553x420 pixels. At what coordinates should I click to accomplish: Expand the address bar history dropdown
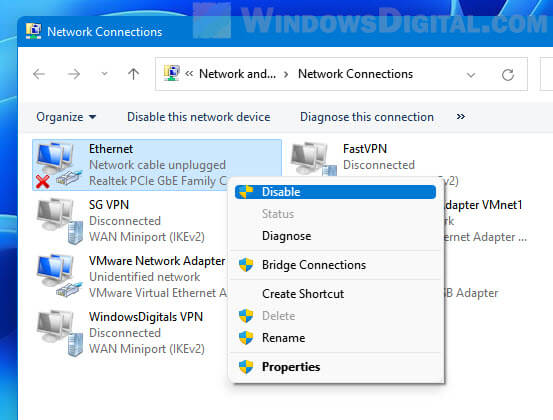[x=471, y=75]
